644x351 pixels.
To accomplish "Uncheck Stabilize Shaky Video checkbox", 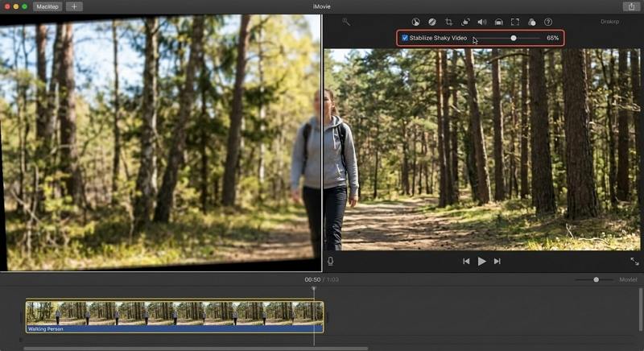I will [405, 38].
